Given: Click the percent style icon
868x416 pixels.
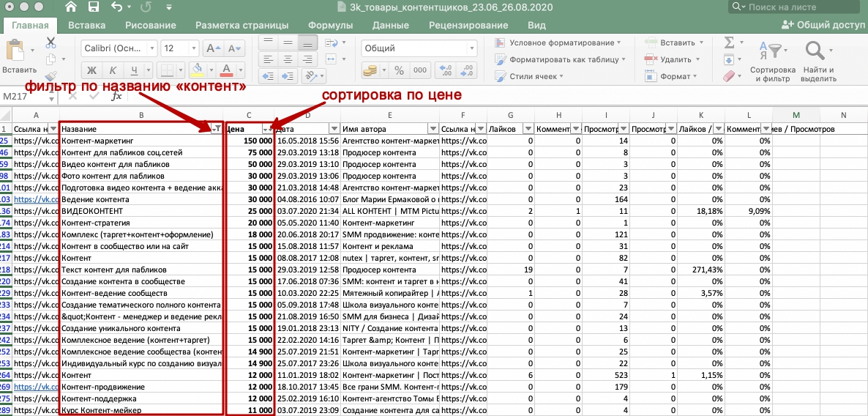Looking at the screenshot, I should click(x=399, y=70).
